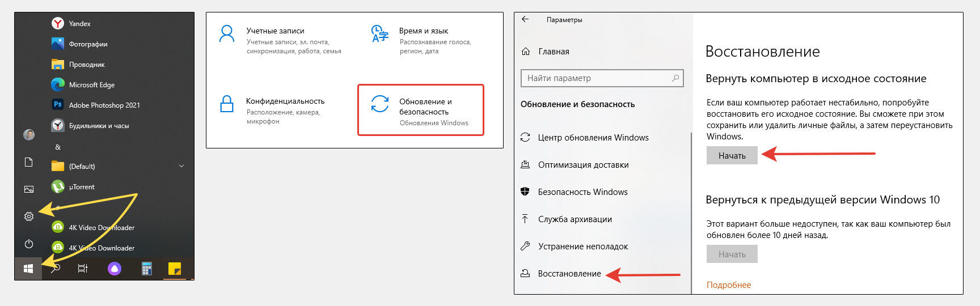
Task: Open µTorrent from the app list
Action: [x=81, y=187]
